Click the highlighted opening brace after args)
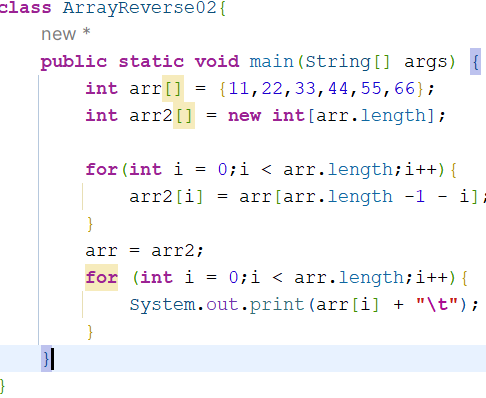This screenshot has width=486, height=398. point(475,62)
